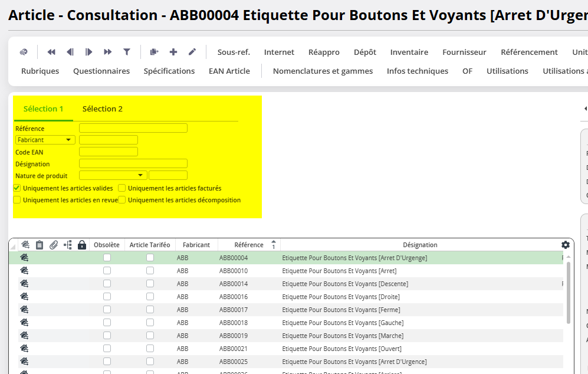Open the Réappro menu item
The image size is (588, 374).
[x=324, y=52]
